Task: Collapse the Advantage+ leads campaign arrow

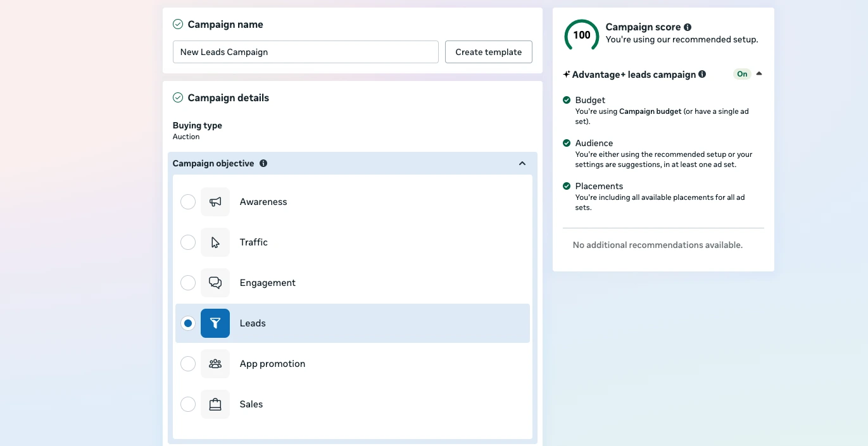Action: click(x=759, y=74)
